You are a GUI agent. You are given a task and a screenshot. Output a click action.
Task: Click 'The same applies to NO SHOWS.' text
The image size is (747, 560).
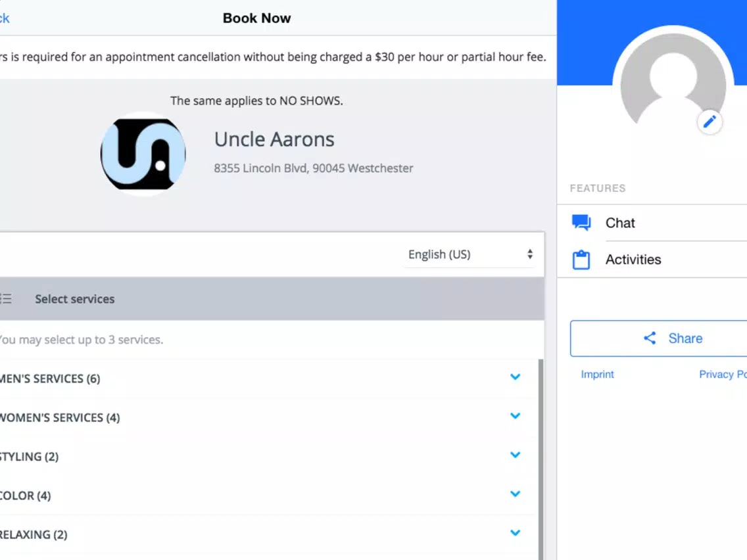coord(256,101)
